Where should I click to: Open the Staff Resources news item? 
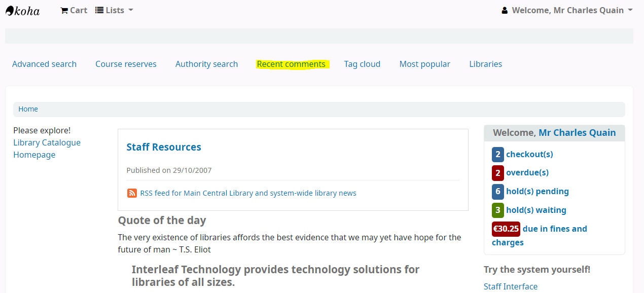(164, 147)
